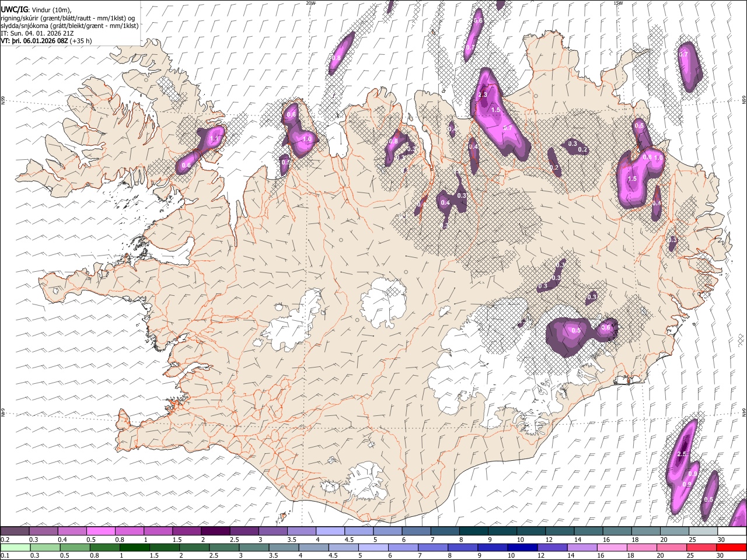Screen dimensions: 747x560
Task: Choose the periwinkle 7 swatch, lower legend row
Action: pos(433,547)
